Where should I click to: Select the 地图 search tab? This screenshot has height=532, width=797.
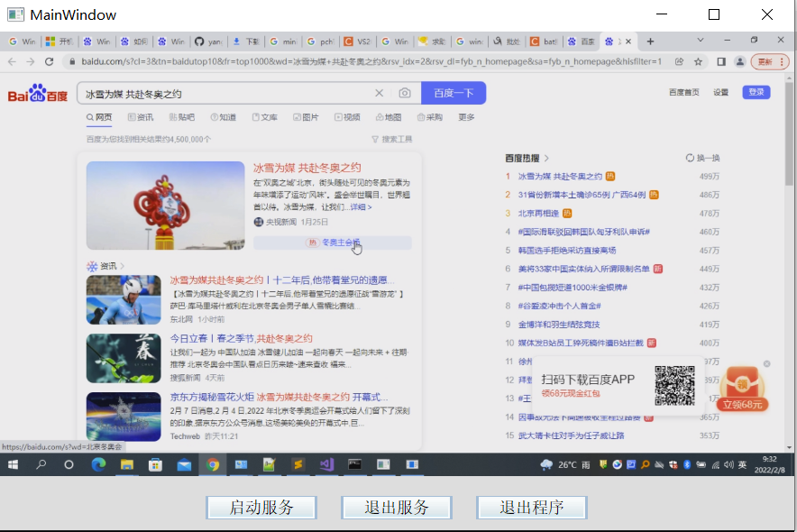[389, 117]
